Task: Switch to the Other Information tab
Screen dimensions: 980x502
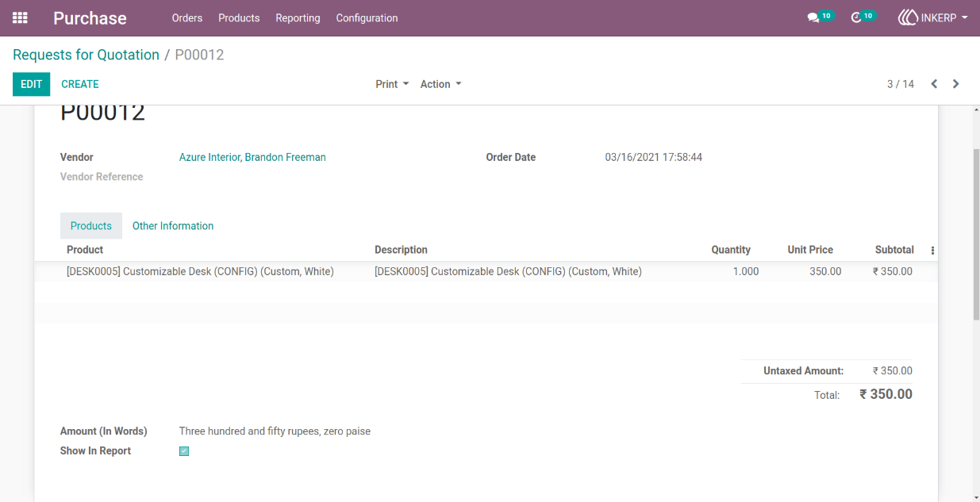Action: point(173,226)
